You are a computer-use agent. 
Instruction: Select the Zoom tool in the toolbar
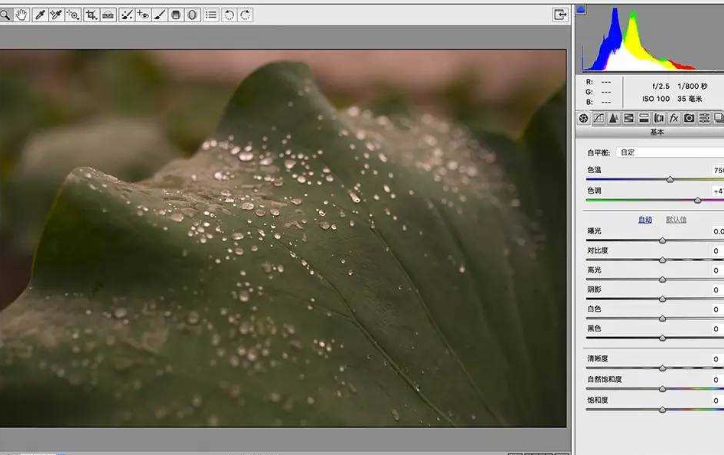5,15
